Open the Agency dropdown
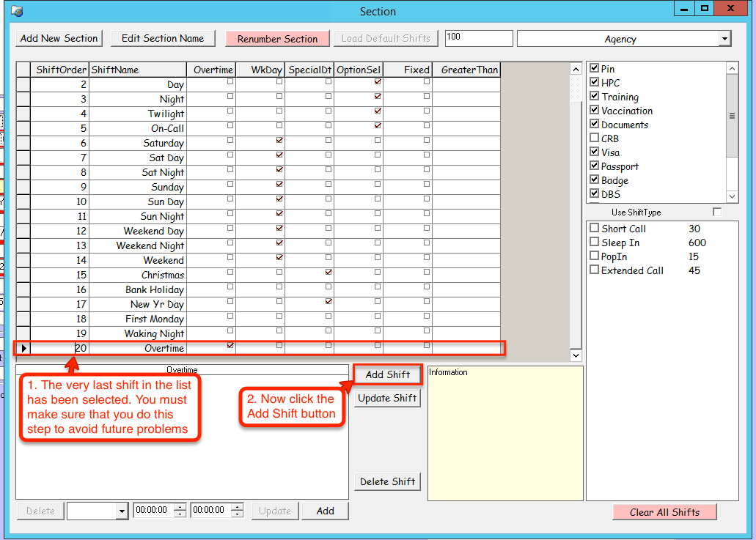 coord(724,39)
